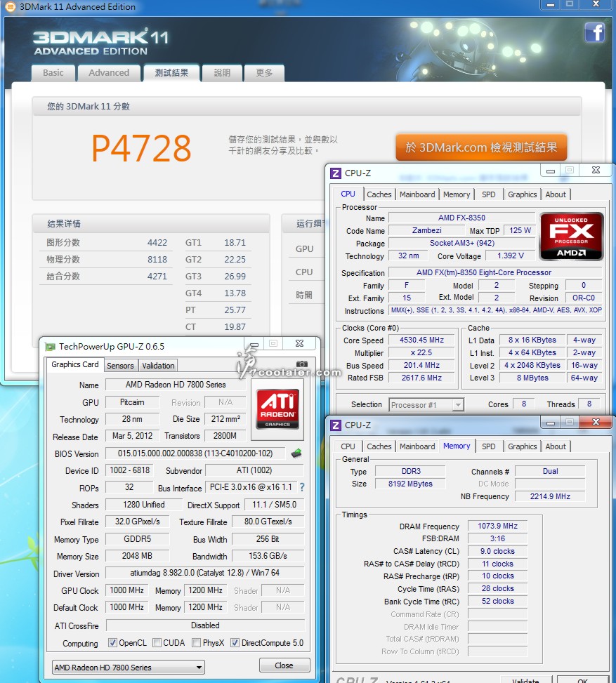Screen dimensions: 616x683
Task: Open Memory tab in upper CPU-Z window
Action: click(x=457, y=194)
